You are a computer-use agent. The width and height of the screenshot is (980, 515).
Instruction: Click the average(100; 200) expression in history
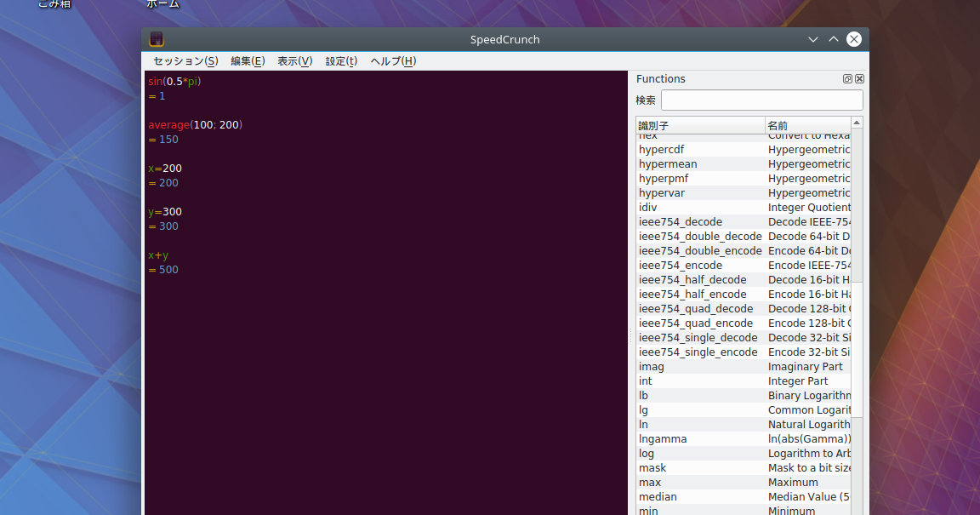195,124
